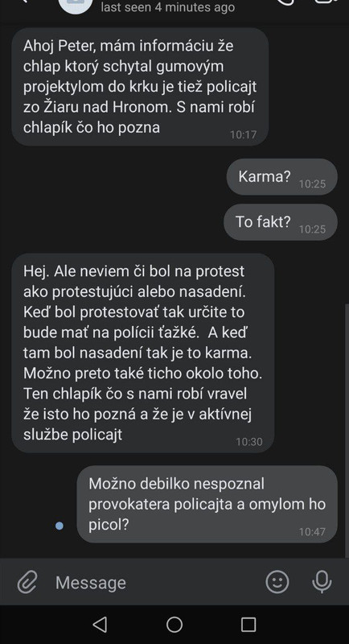Tap the blue unread dot indicator
The image size is (349, 644).
pyautogui.click(x=60, y=526)
